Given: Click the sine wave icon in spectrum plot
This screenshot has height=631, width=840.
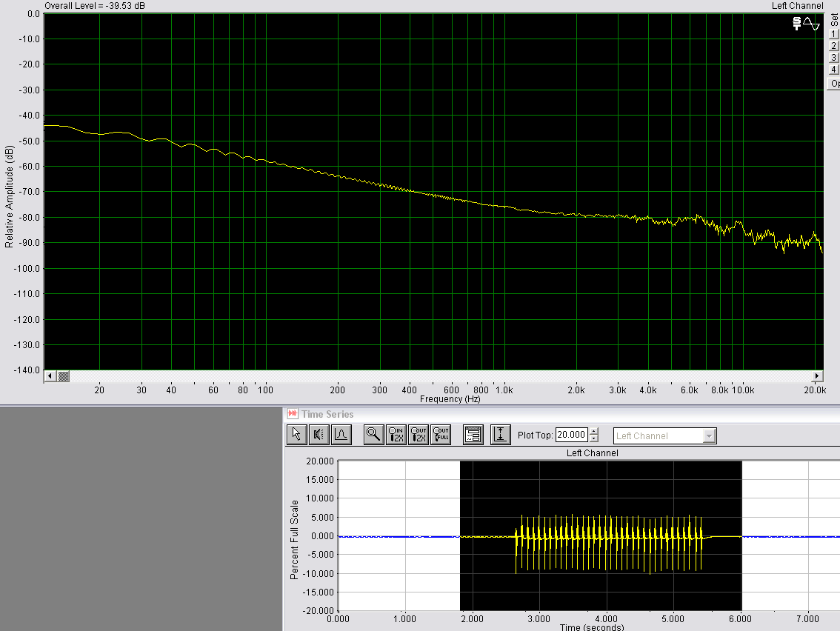Looking at the screenshot, I should pos(812,24).
